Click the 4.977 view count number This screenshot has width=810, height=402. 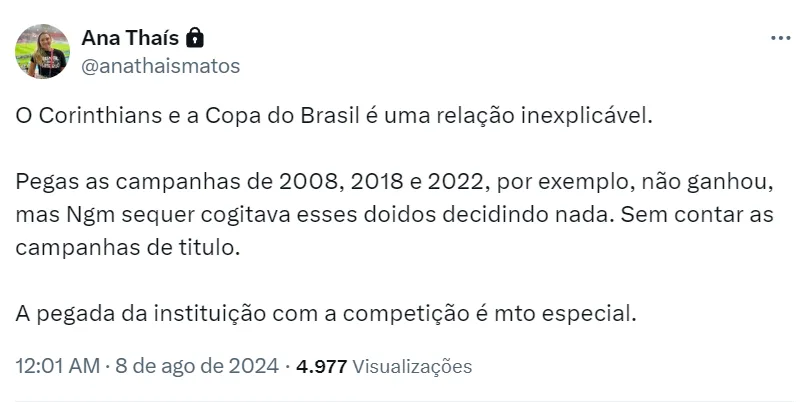click(322, 366)
